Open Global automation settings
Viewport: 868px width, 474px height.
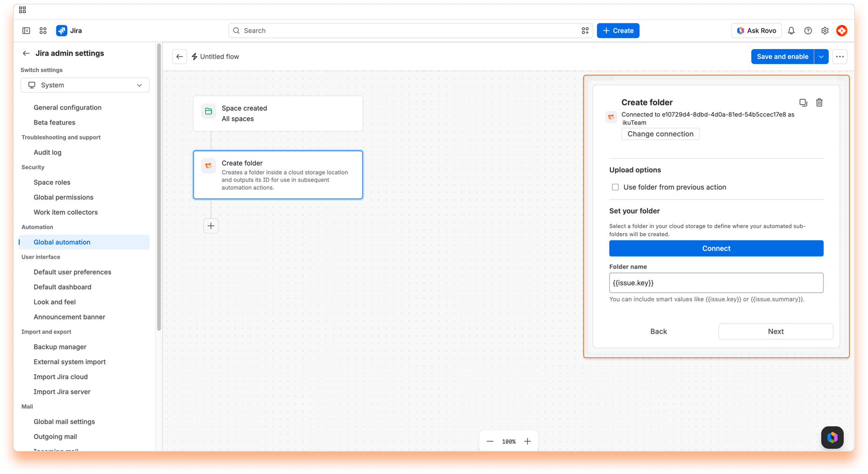coord(84,242)
